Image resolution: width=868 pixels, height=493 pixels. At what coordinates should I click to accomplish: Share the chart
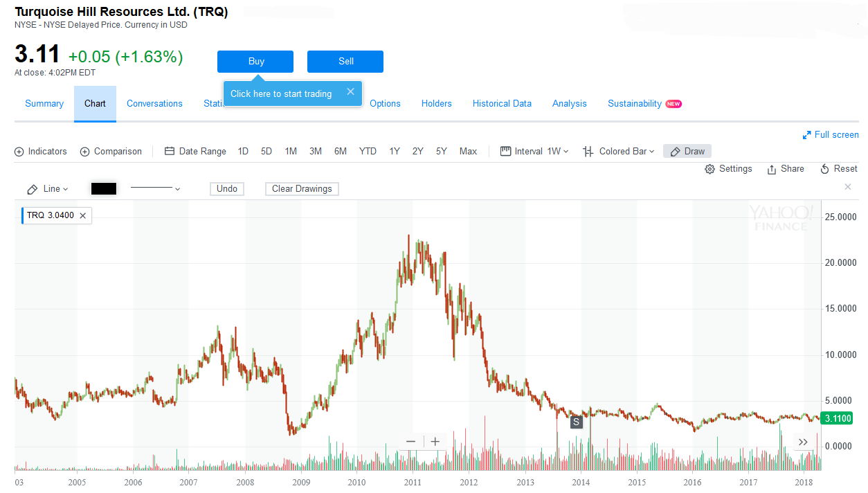(x=786, y=168)
